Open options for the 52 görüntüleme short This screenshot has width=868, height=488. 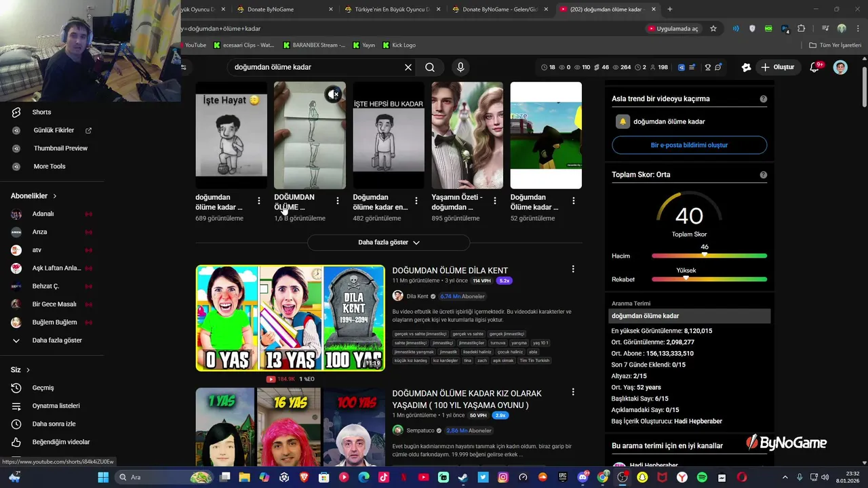[x=574, y=201]
